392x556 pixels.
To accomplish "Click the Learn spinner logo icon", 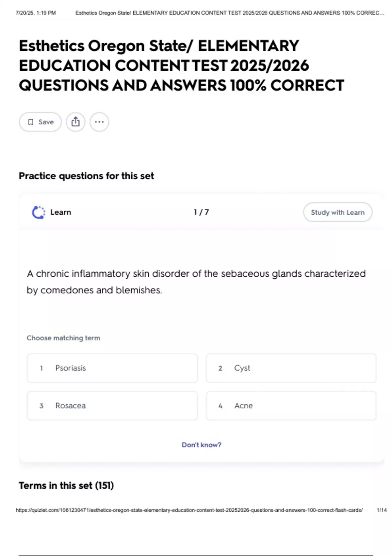I will point(39,212).
